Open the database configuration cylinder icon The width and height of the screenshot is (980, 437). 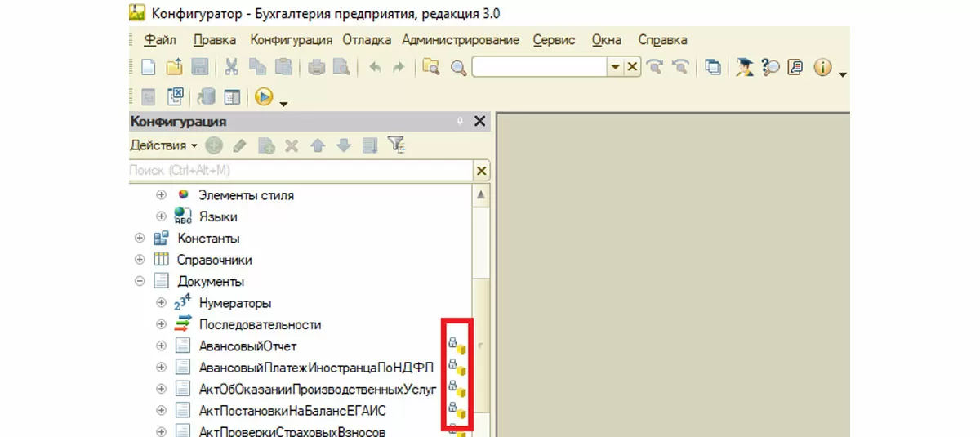point(205,97)
